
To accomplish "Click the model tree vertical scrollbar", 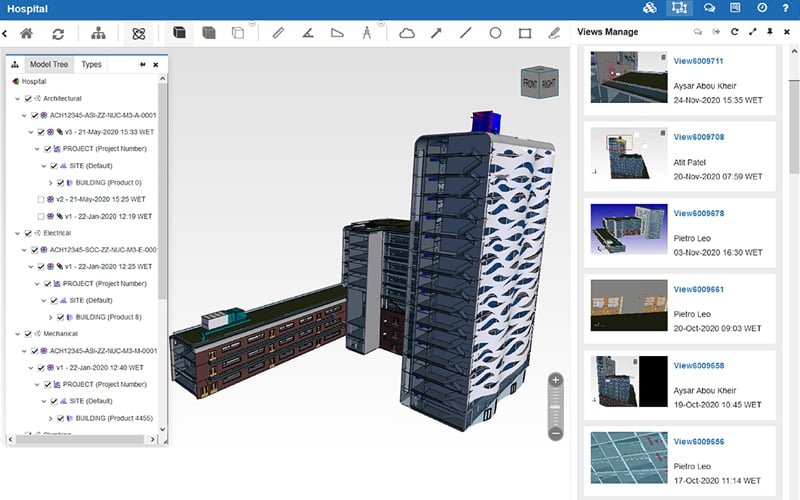I will pyautogui.click(x=162, y=191).
